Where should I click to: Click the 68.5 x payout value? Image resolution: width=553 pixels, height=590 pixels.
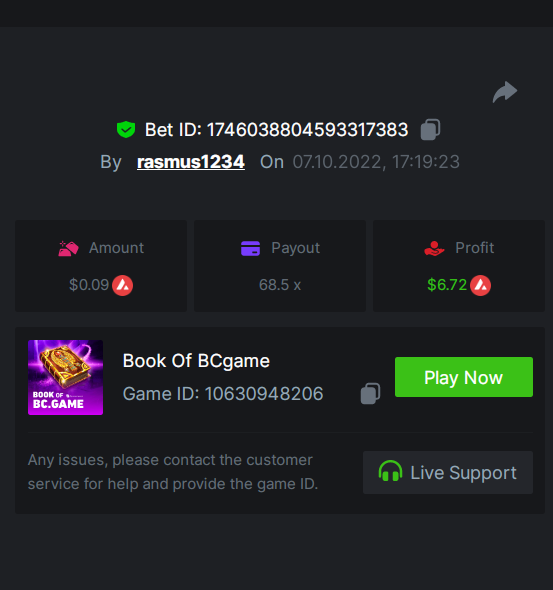pyautogui.click(x=280, y=285)
